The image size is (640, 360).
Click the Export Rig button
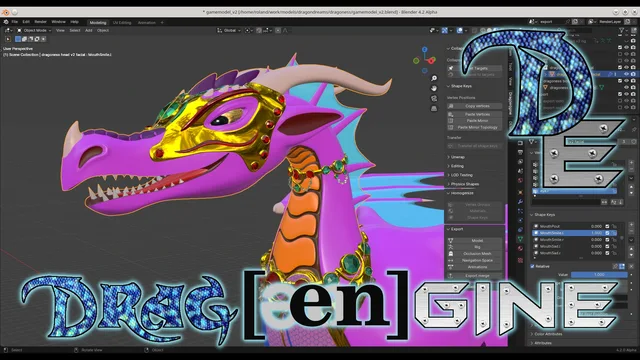coord(475,247)
